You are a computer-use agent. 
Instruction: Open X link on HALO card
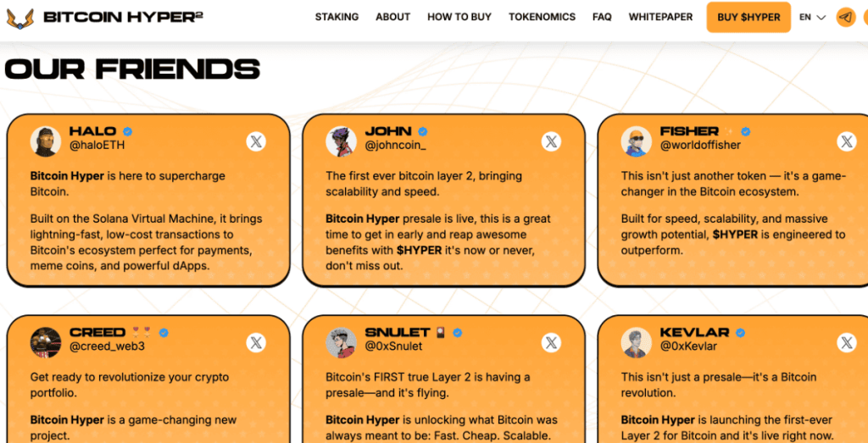point(256,141)
